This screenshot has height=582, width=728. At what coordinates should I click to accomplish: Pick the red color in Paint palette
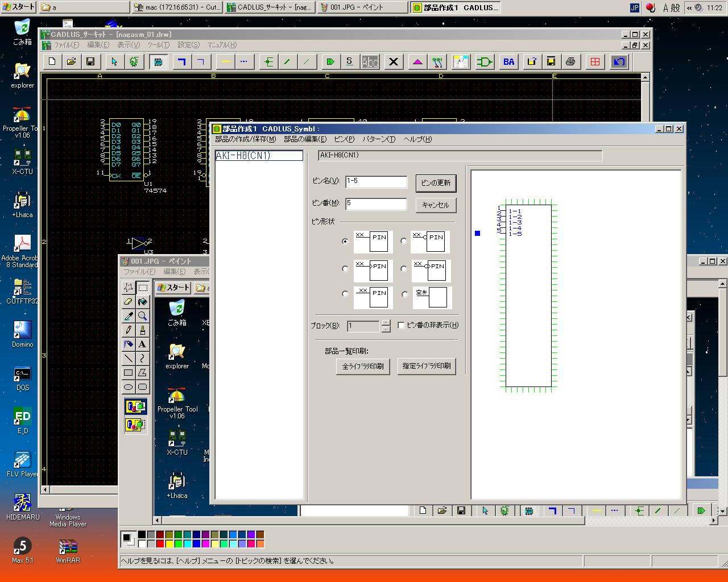pyautogui.click(x=160, y=544)
